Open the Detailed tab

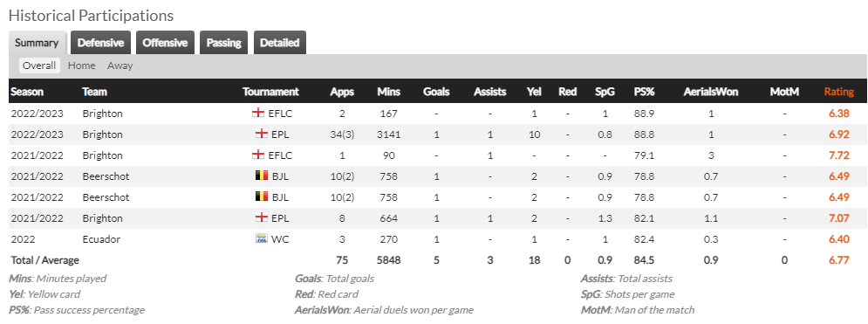pyautogui.click(x=279, y=43)
